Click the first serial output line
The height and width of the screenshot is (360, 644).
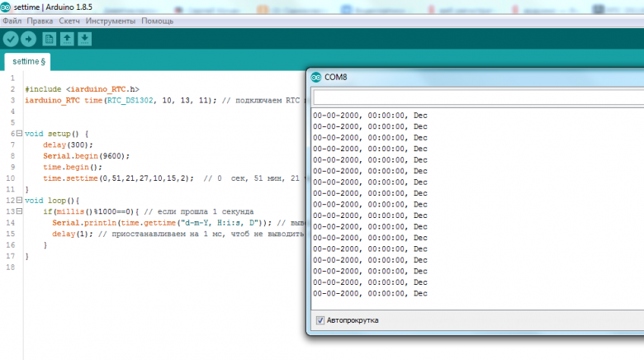click(x=370, y=116)
